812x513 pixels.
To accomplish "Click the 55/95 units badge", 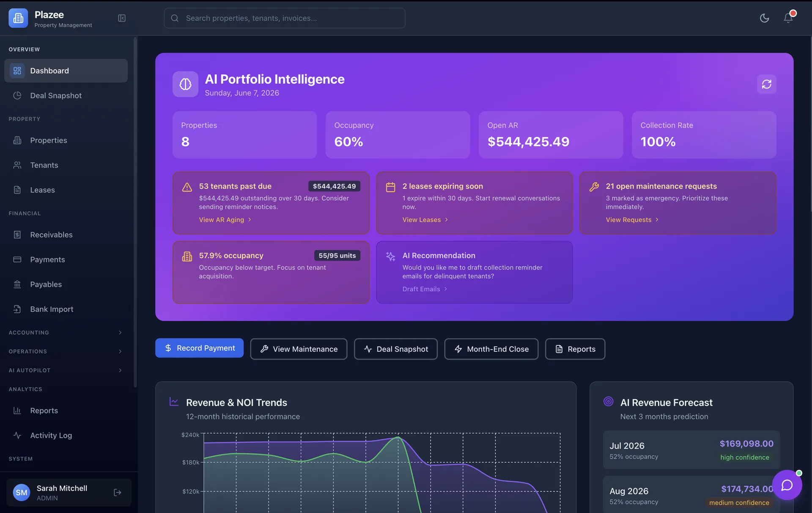I will coord(337,256).
